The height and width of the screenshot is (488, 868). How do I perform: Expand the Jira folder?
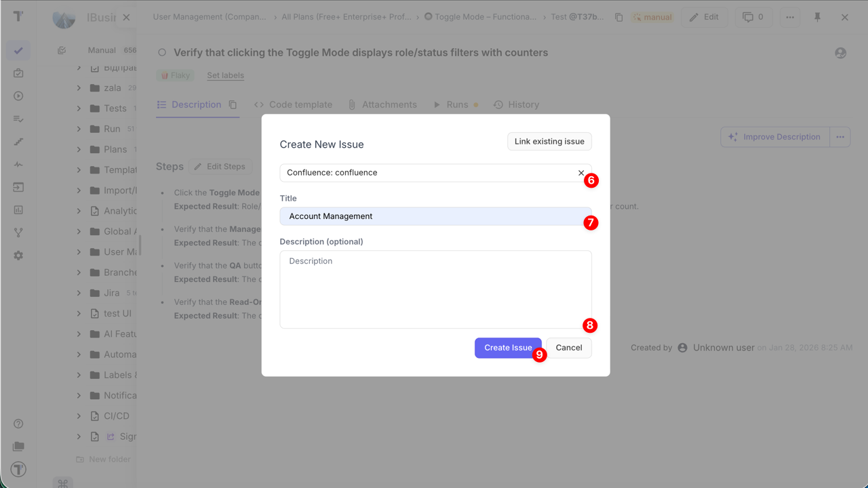tap(79, 293)
